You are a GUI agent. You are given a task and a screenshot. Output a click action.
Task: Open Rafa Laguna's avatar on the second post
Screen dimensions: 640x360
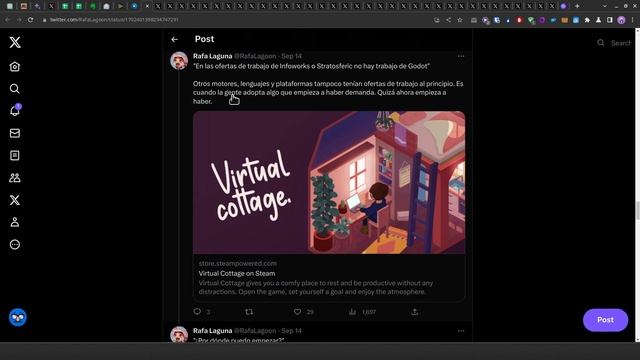click(179, 334)
